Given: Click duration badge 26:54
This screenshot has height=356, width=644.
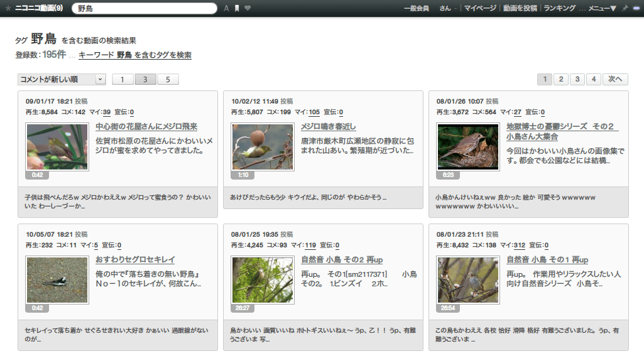Looking at the screenshot, I should (x=448, y=308).
